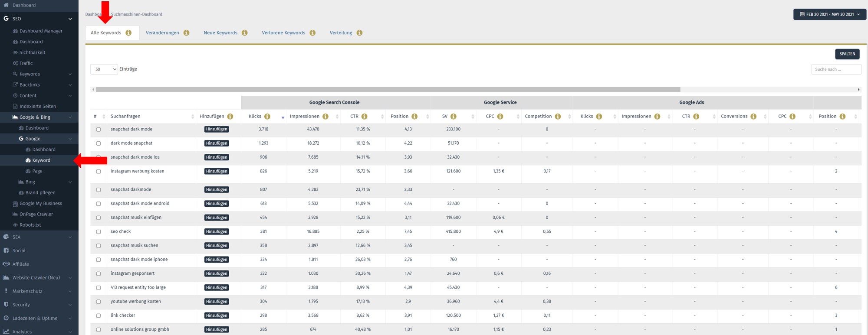Click the SPALTEN button
The image size is (868, 335).
pos(847,54)
